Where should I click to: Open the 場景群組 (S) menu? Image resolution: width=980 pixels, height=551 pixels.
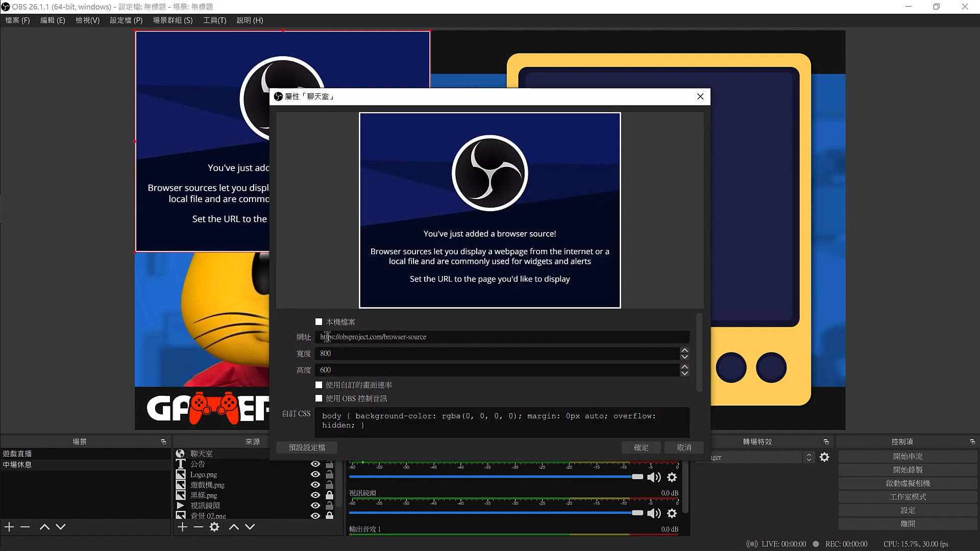[x=173, y=20]
